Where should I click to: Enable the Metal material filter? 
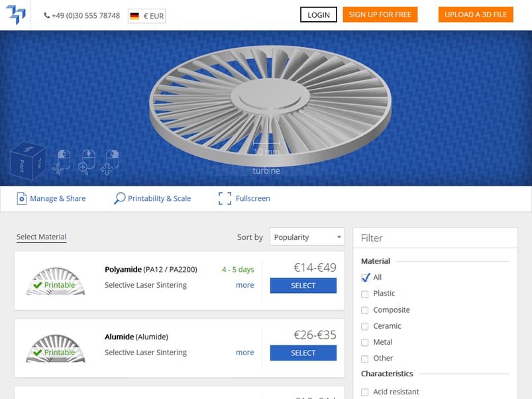(x=365, y=343)
